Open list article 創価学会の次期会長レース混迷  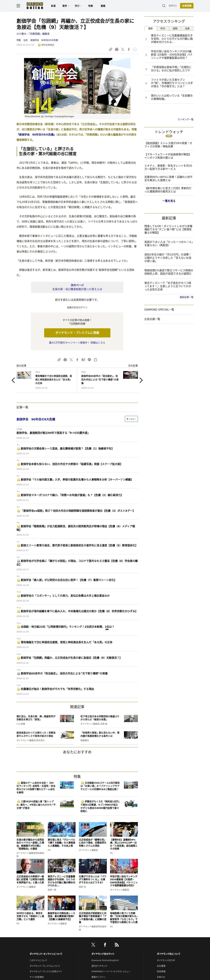[67, 449]
